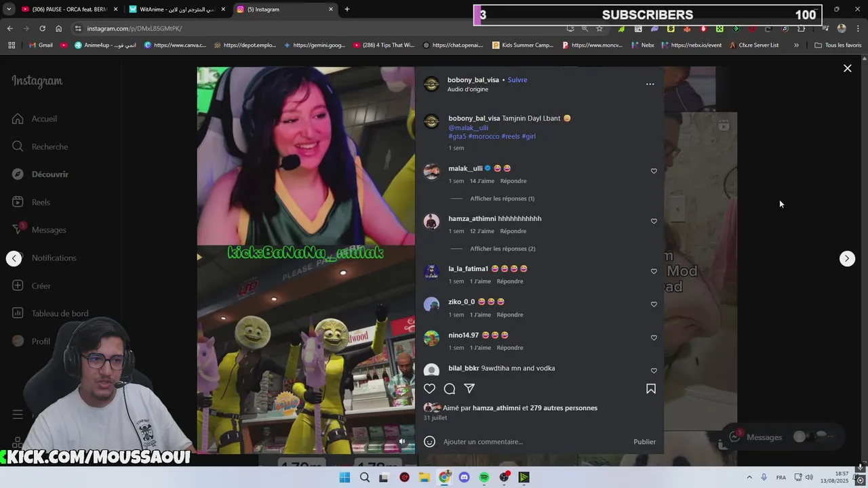
Task: Open Messages in Instagram sidebar
Action: [39, 230]
